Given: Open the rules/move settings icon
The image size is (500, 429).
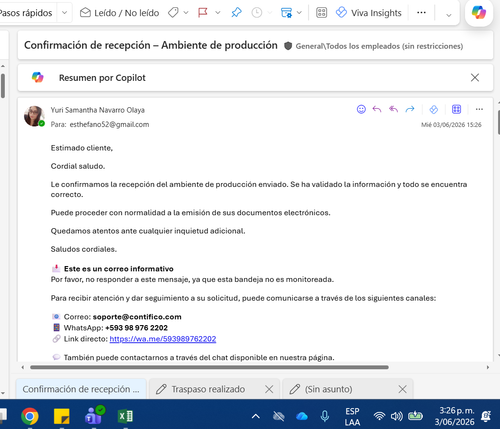Looking at the screenshot, I should pyautogui.click(x=286, y=13).
